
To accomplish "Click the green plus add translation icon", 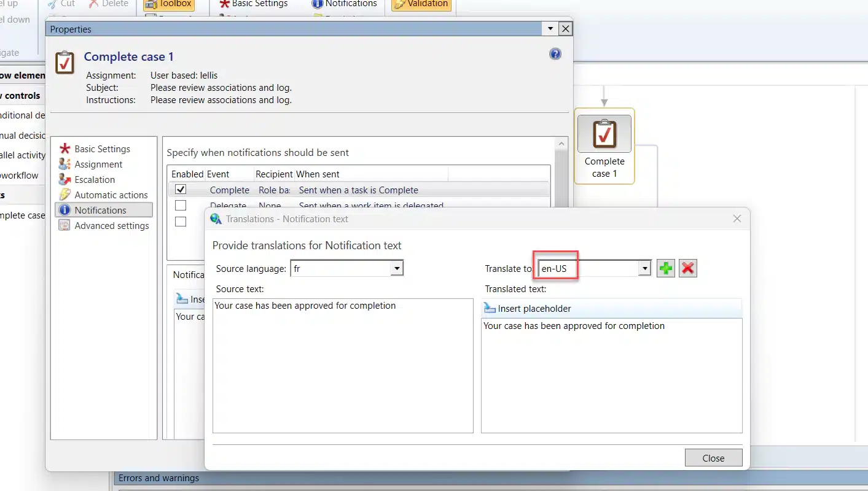I will click(665, 268).
